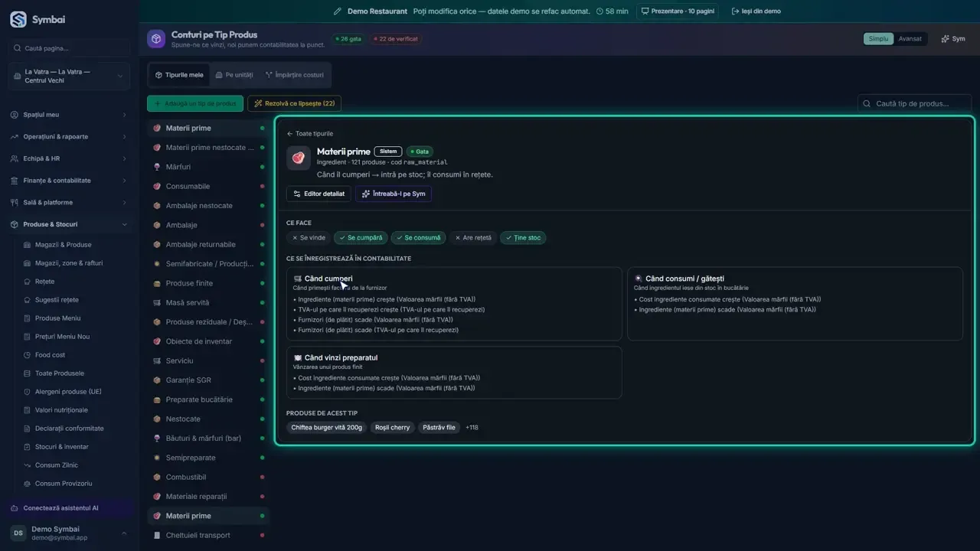Expand the Operațiuni & rapoarte section

click(69, 137)
